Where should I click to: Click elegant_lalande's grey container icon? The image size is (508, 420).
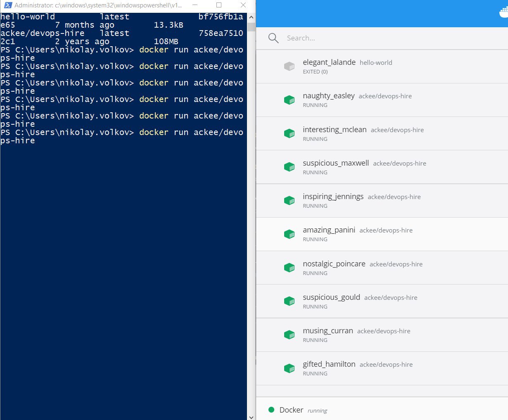tap(289, 66)
